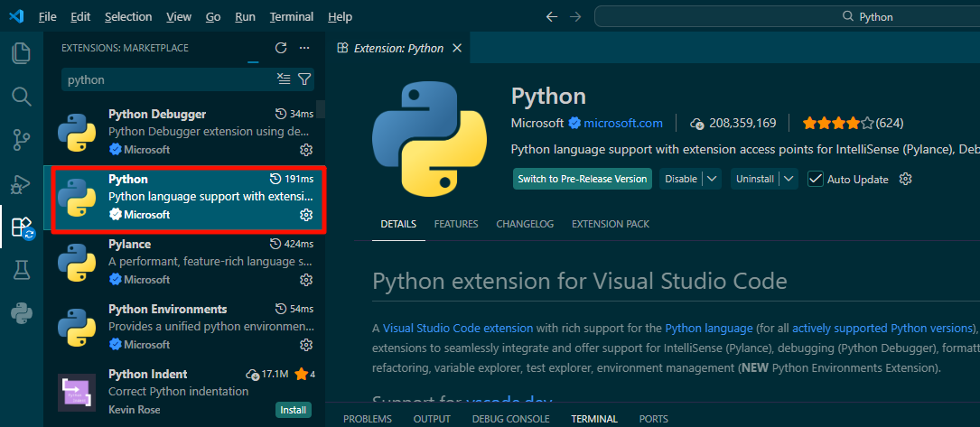
Task: Open the PORTS panel tab
Action: [654, 419]
